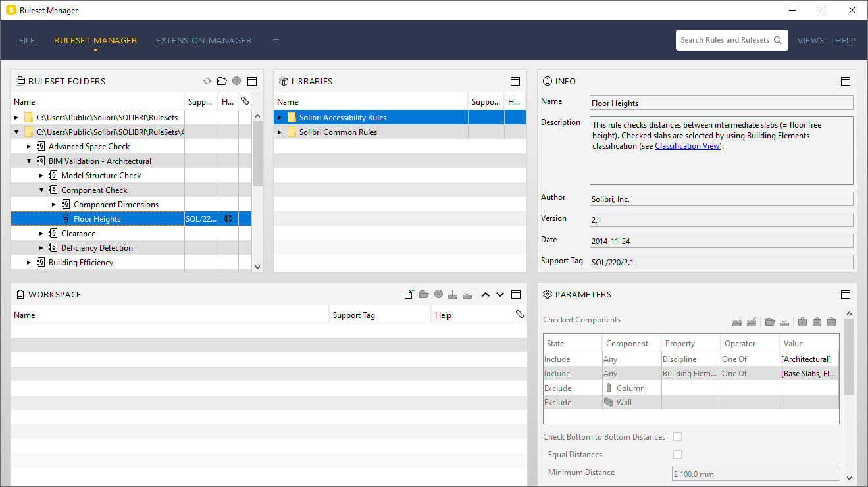Refresh the Ruleset Folders list

207,81
